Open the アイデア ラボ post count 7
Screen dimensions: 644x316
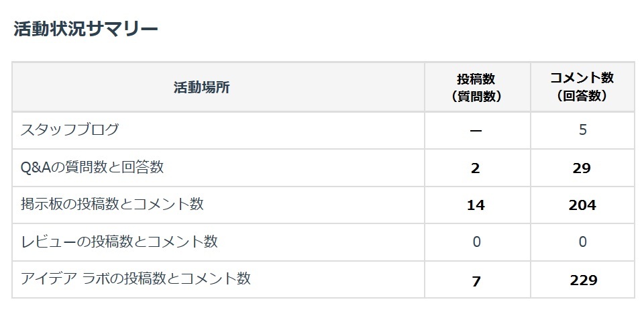[x=476, y=280]
